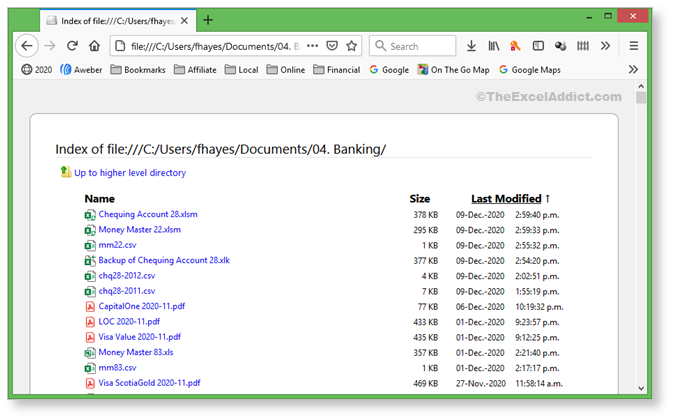Viewport: 673px width, 420px height.
Task: Sort by the Name column header
Action: [100, 199]
